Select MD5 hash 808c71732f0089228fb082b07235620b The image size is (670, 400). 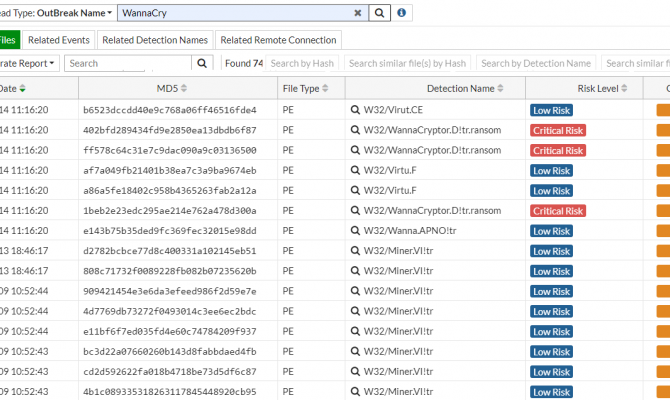click(170, 271)
